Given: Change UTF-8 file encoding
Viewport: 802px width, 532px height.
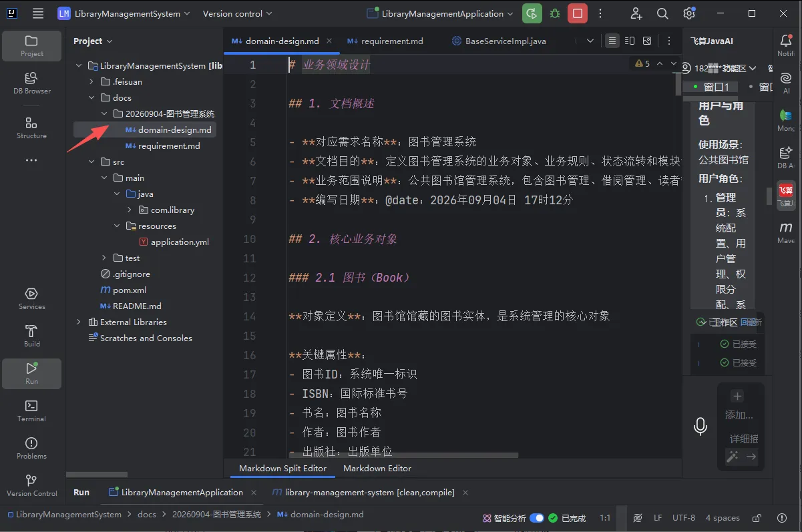Looking at the screenshot, I should coord(684,518).
